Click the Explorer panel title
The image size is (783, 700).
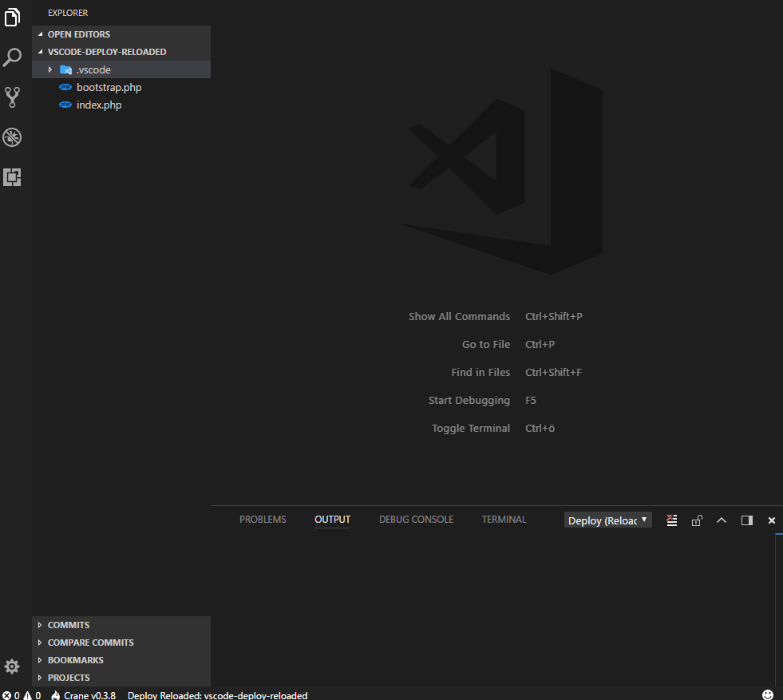tap(68, 13)
